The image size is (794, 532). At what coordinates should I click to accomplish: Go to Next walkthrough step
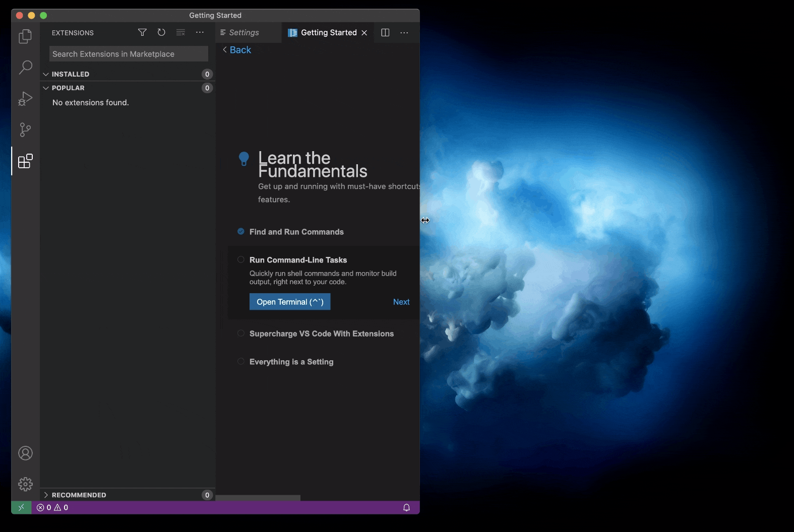point(401,302)
